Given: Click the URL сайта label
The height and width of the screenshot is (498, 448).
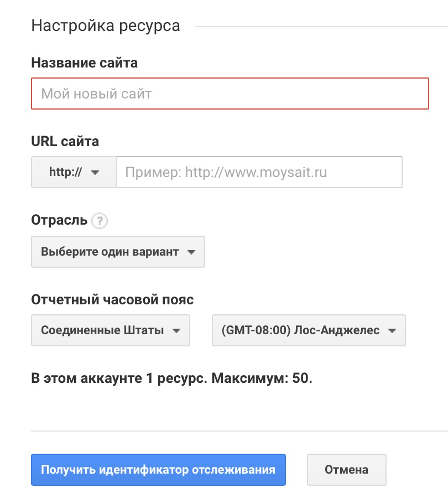Looking at the screenshot, I should pos(65,141).
